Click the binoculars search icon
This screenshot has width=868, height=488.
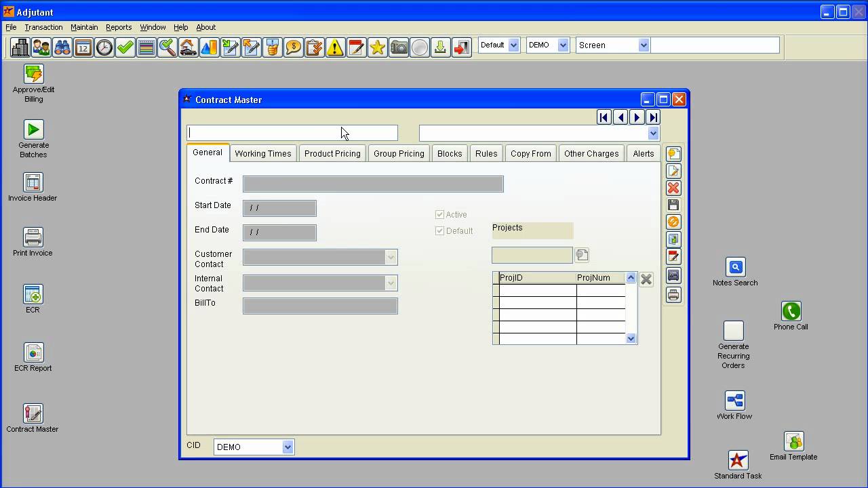point(62,47)
